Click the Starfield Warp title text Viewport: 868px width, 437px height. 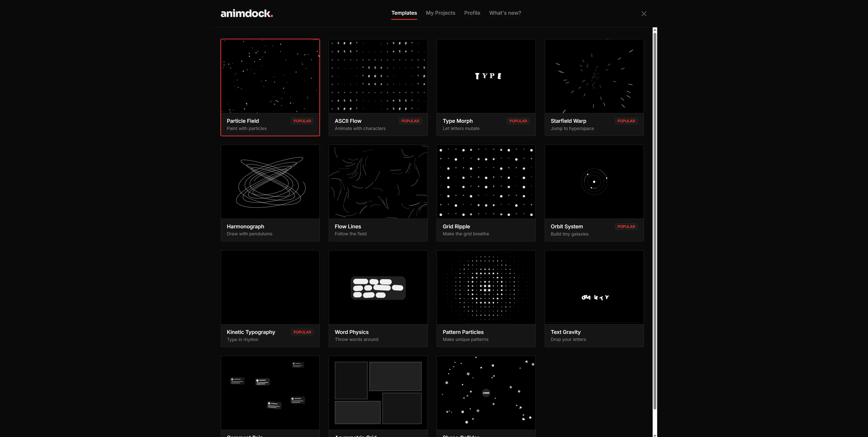point(568,121)
